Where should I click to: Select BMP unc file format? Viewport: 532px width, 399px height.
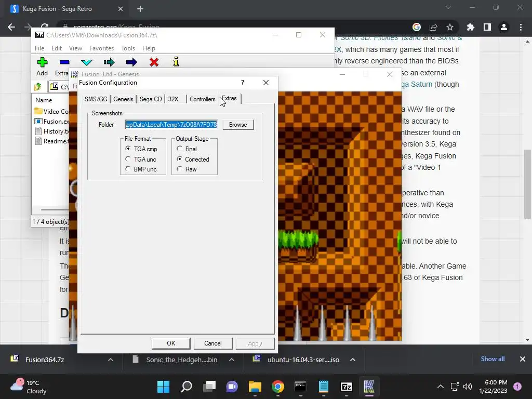click(141, 169)
